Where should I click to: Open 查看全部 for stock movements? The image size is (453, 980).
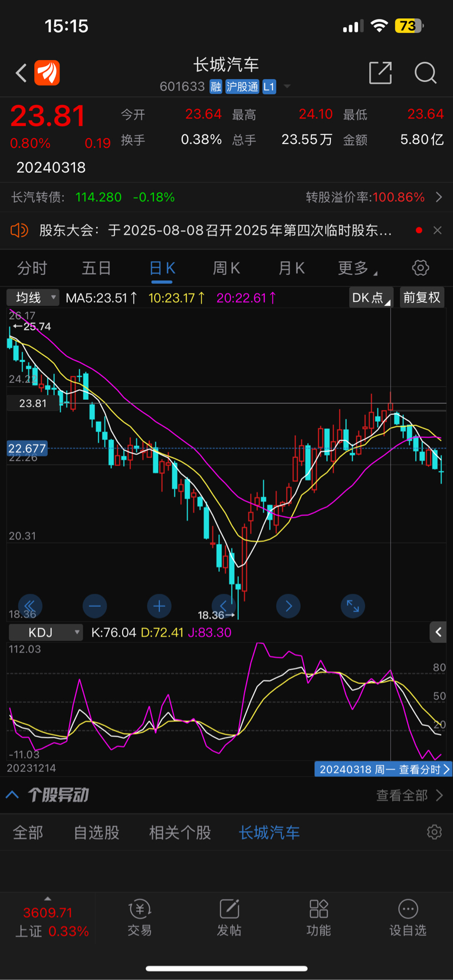(x=409, y=795)
